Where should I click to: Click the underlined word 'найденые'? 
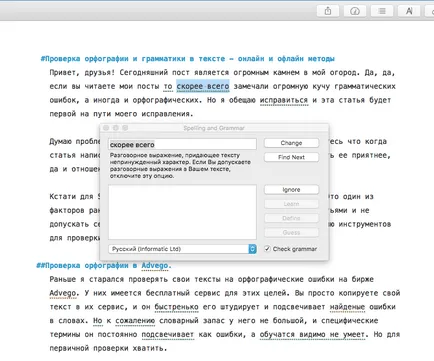pos(347,307)
